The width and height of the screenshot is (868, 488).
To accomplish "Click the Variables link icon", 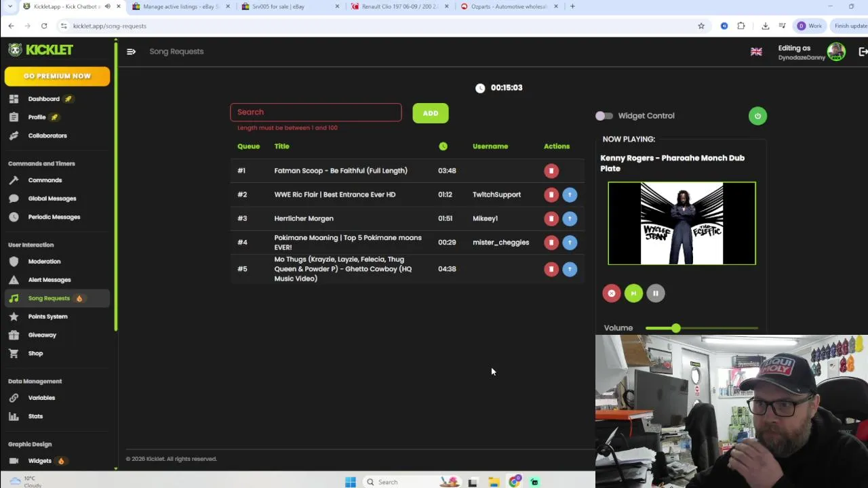I will point(14,398).
